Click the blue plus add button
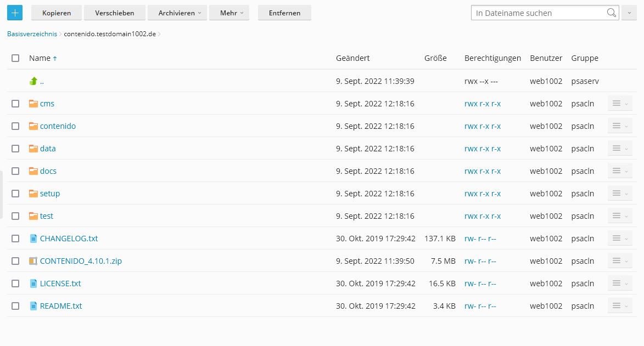 click(15, 13)
